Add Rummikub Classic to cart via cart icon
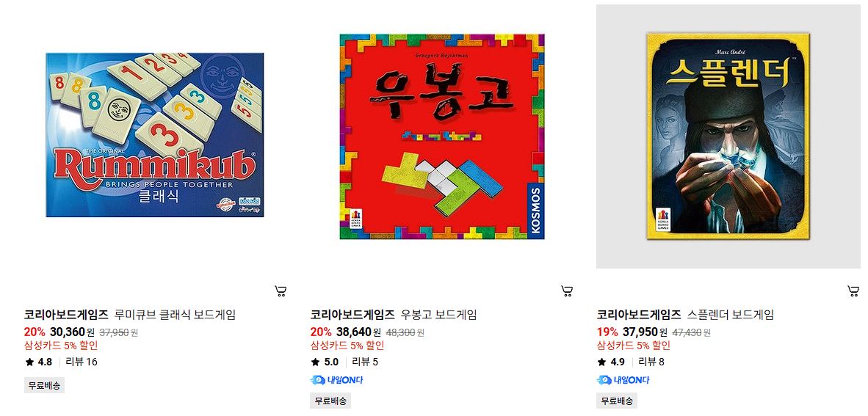The image size is (868, 416). (281, 291)
